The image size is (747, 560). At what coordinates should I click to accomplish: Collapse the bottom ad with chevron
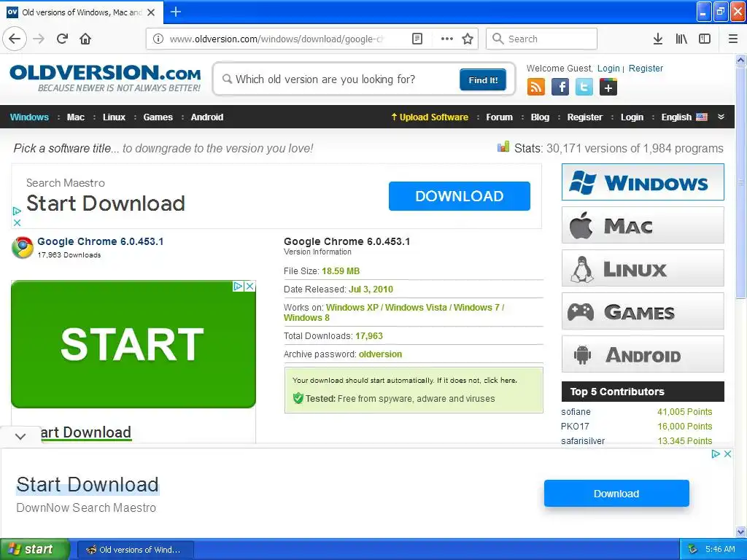point(20,436)
